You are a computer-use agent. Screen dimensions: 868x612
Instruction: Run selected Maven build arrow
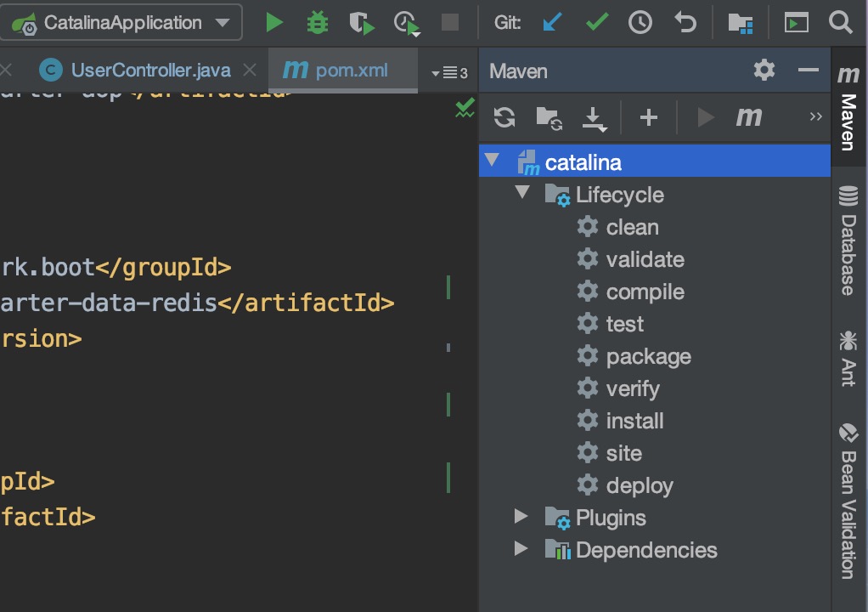tap(705, 117)
